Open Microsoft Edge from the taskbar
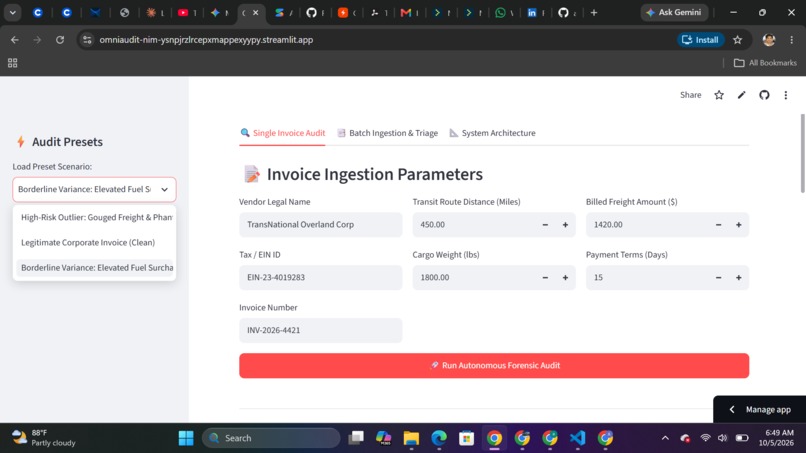The height and width of the screenshot is (453, 806). (x=439, y=438)
